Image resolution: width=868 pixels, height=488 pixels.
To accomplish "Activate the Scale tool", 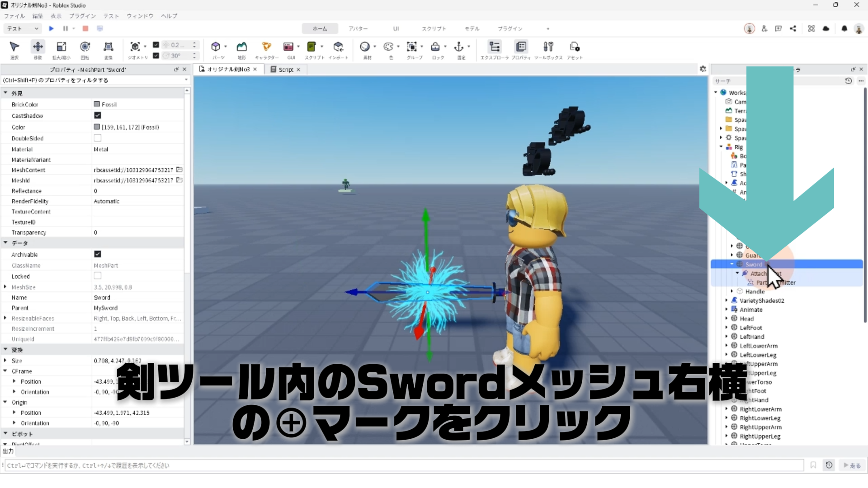I will click(x=61, y=47).
